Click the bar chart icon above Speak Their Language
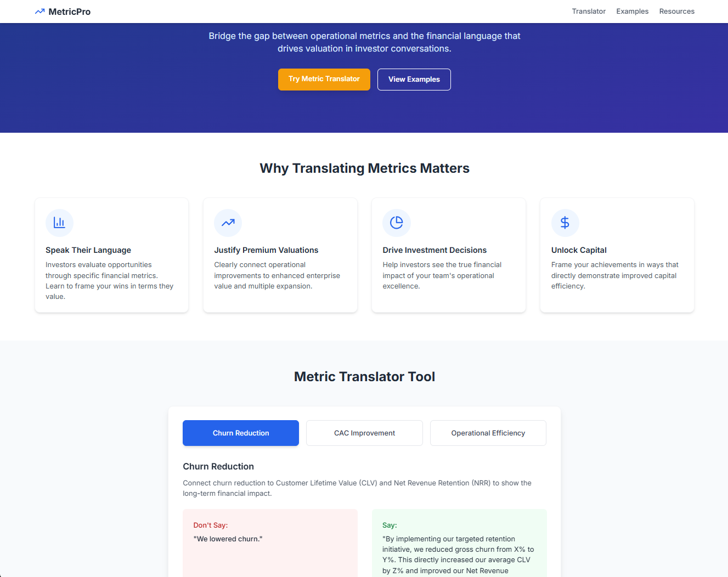This screenshot has height=577, width=728. pyautogui.click(x=59, y=223)
